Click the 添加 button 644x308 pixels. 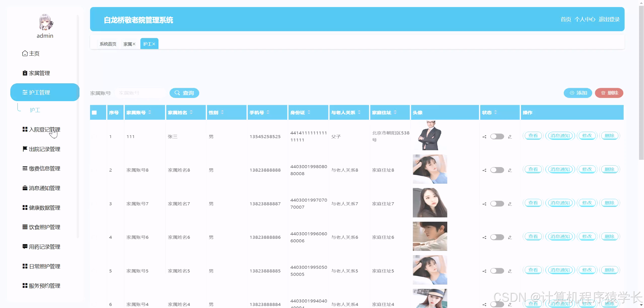578,93
